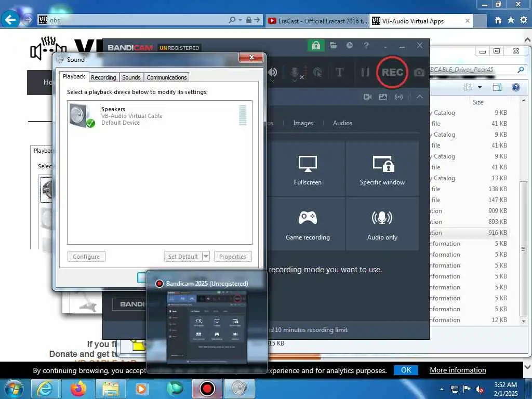
Task: Switch to the EraCast YouTube browser tab
Action: tap(317, 21)
